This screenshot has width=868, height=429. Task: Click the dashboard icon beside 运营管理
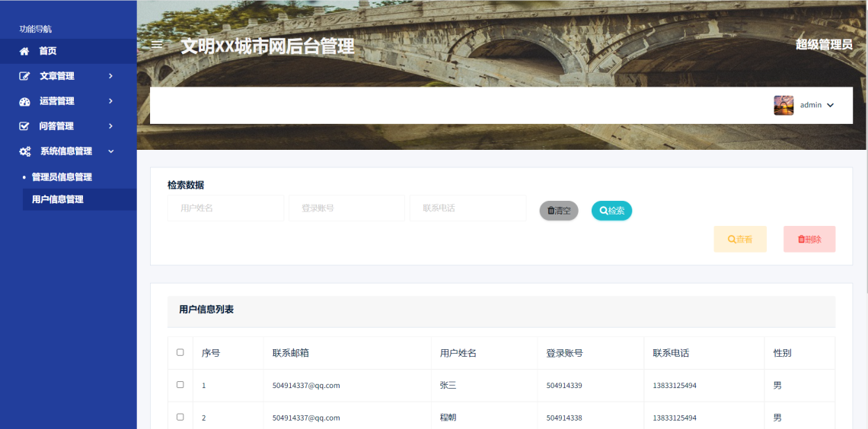click(24, 101)
